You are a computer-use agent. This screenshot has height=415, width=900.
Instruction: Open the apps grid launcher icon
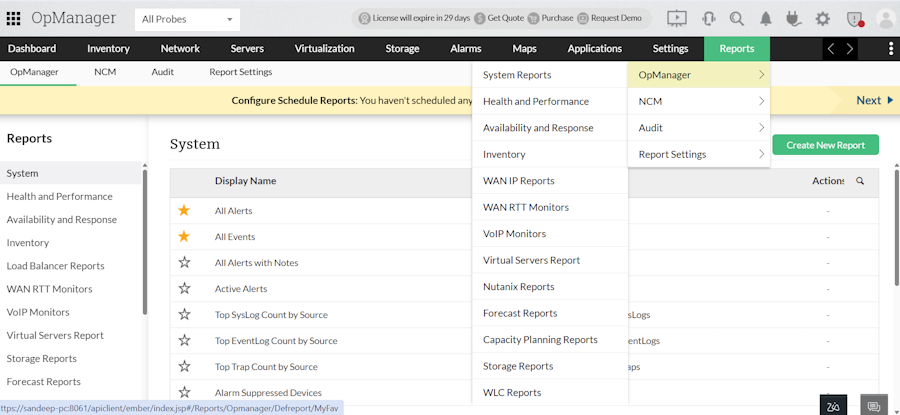[x=13, y=18]
